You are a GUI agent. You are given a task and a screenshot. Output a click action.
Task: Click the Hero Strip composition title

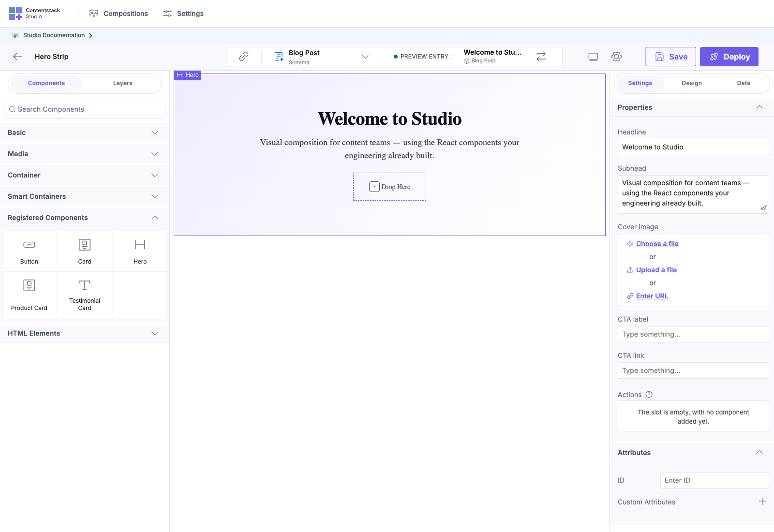(51, 57)
